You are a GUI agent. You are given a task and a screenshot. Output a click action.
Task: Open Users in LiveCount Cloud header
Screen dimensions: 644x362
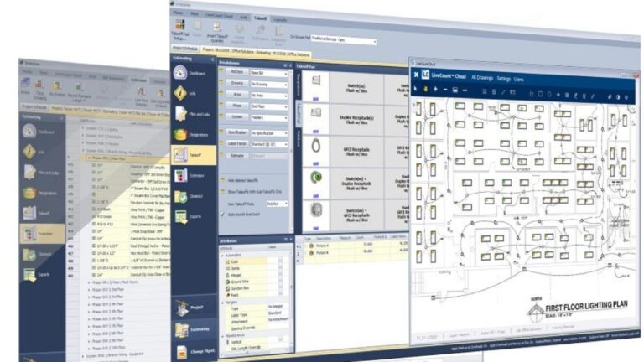pos(519,80)
